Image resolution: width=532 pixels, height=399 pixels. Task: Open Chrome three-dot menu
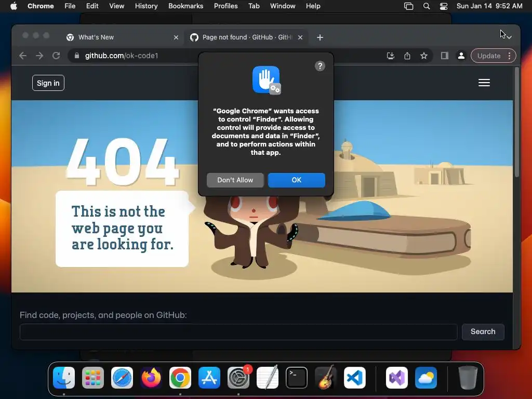tap(509, 56)
